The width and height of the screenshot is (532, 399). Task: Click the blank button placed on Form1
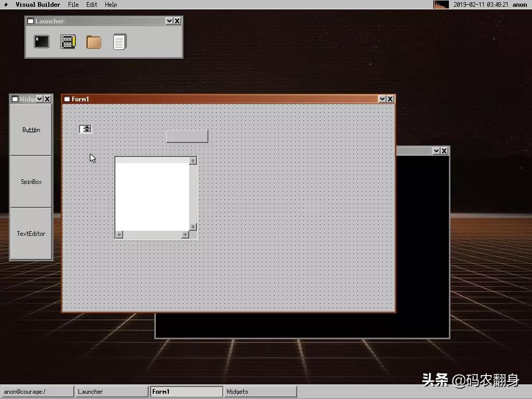coord(187,136)
